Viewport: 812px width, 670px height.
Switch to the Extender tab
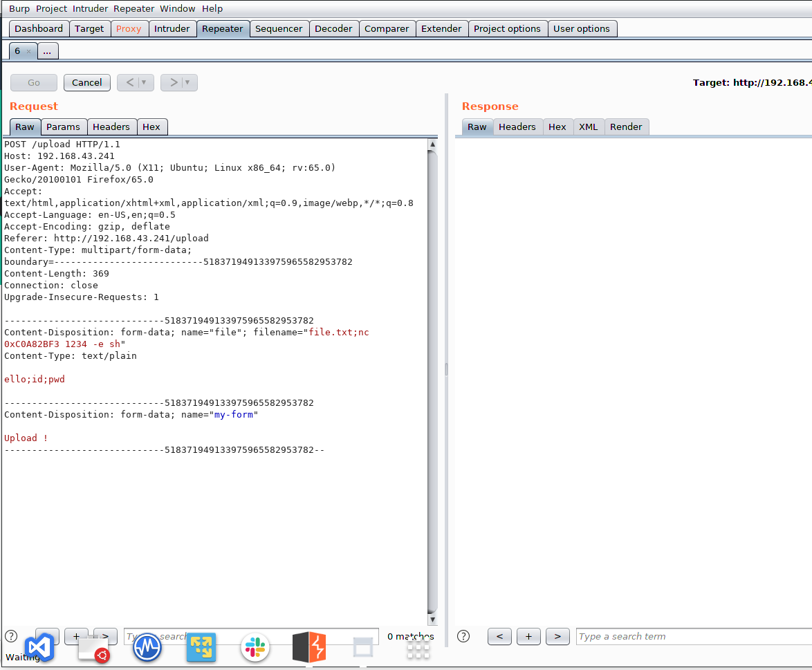pyautogui.click(x=441, y=28)
